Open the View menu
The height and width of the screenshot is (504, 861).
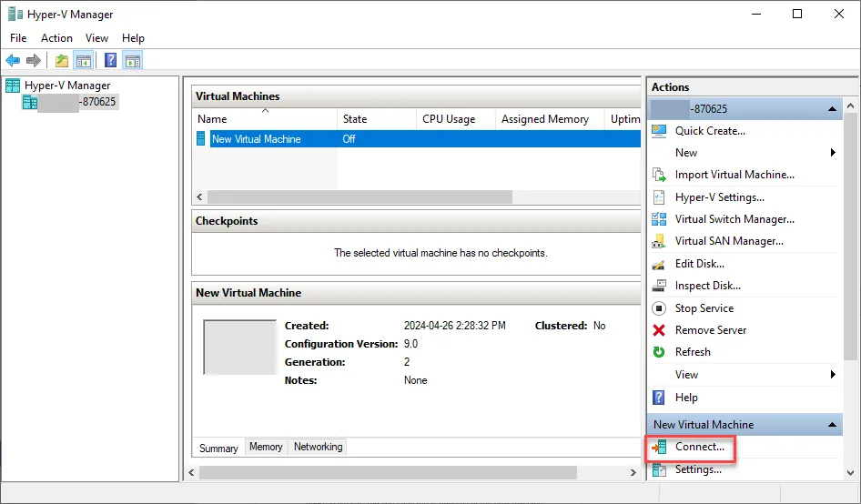pyautogui.click(x=96, y=38)
